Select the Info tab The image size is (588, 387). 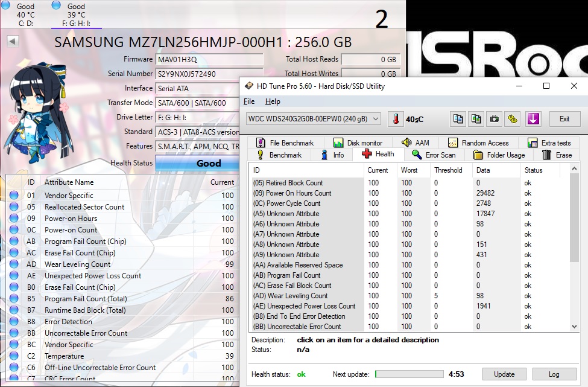[332, 155]
